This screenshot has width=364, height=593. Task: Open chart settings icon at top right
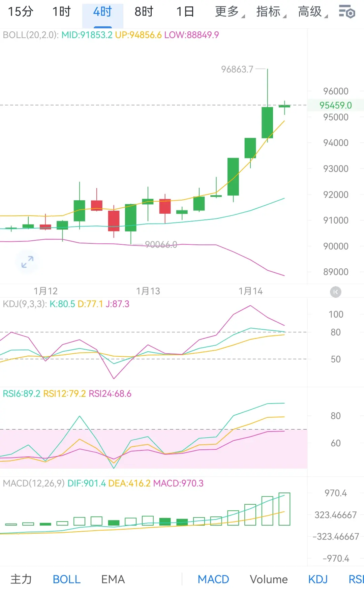click(347, 12)
